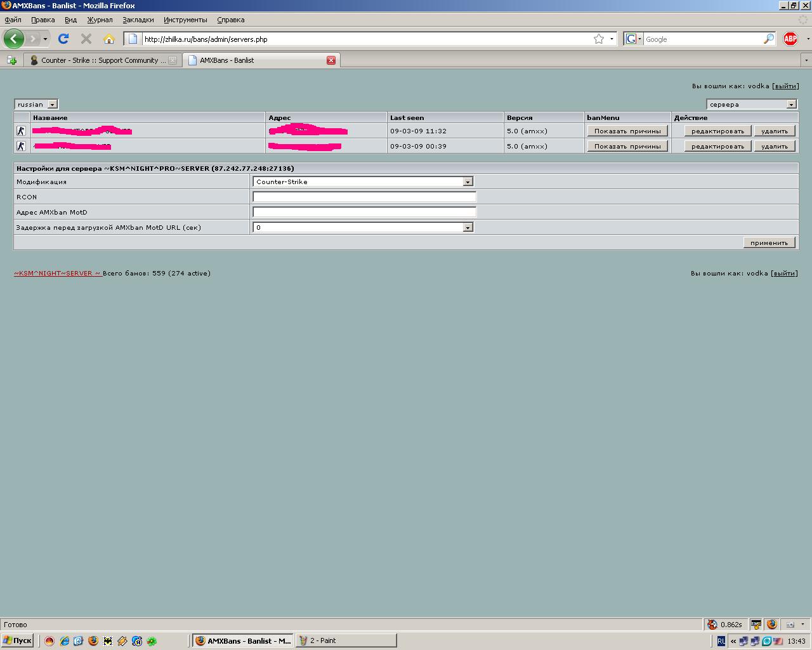
Task: Open a new tab with the plus icon
Action: coord(11,60)
